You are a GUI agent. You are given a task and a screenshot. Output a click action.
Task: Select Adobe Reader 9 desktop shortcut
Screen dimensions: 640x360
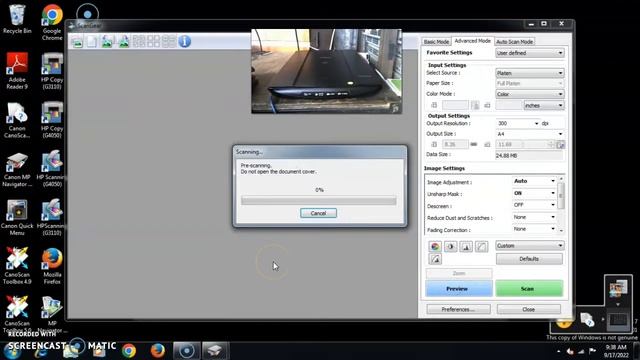(17, 71)
